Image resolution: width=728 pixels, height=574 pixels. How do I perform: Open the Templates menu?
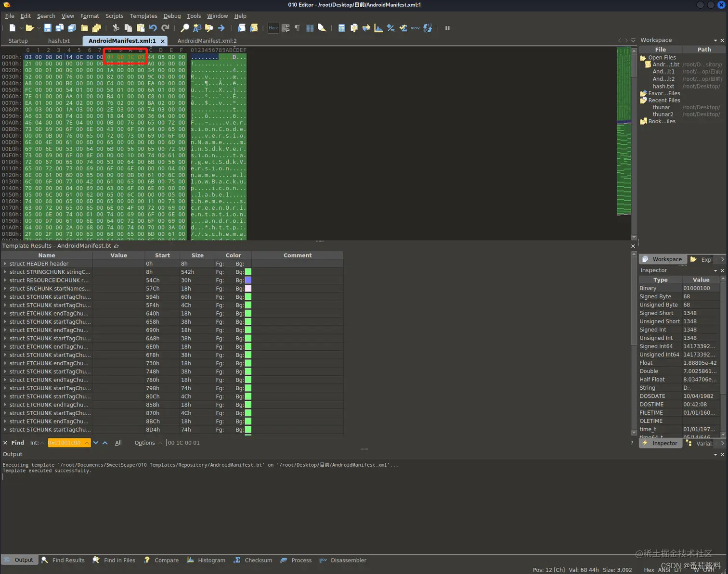pos(143,16)
